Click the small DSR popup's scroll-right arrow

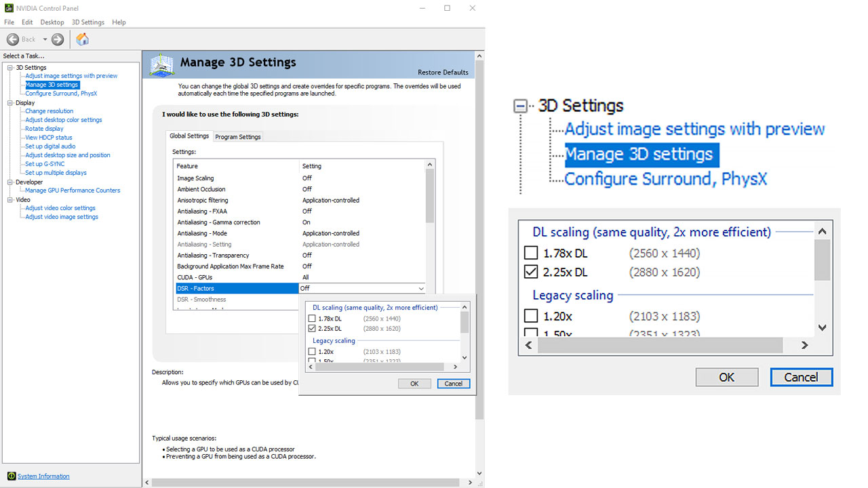pyautogui.click(x=456, y=367)
